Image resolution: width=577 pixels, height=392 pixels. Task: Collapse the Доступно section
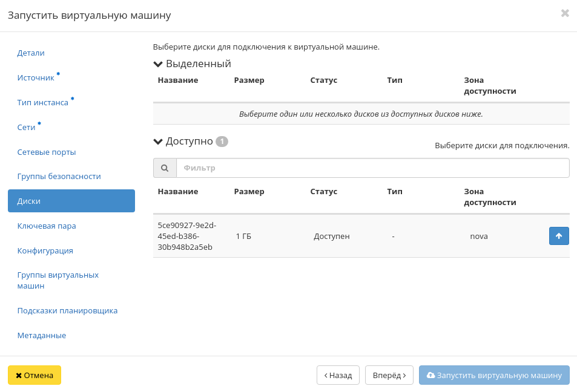click(159, 142)
